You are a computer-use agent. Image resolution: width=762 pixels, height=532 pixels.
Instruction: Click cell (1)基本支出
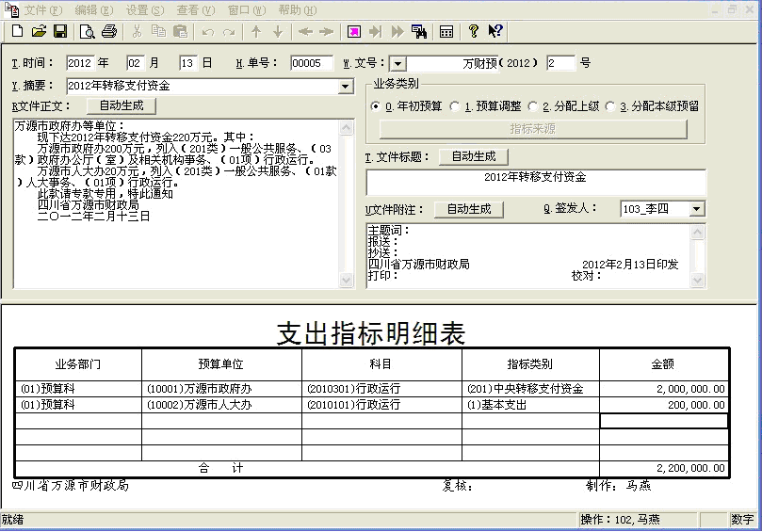point(530,405)
